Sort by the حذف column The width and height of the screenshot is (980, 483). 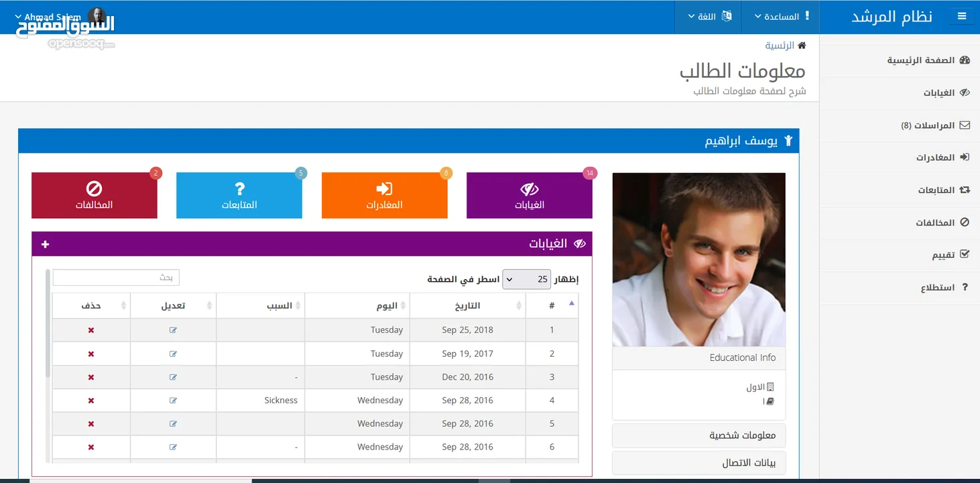tap(91, 305)
